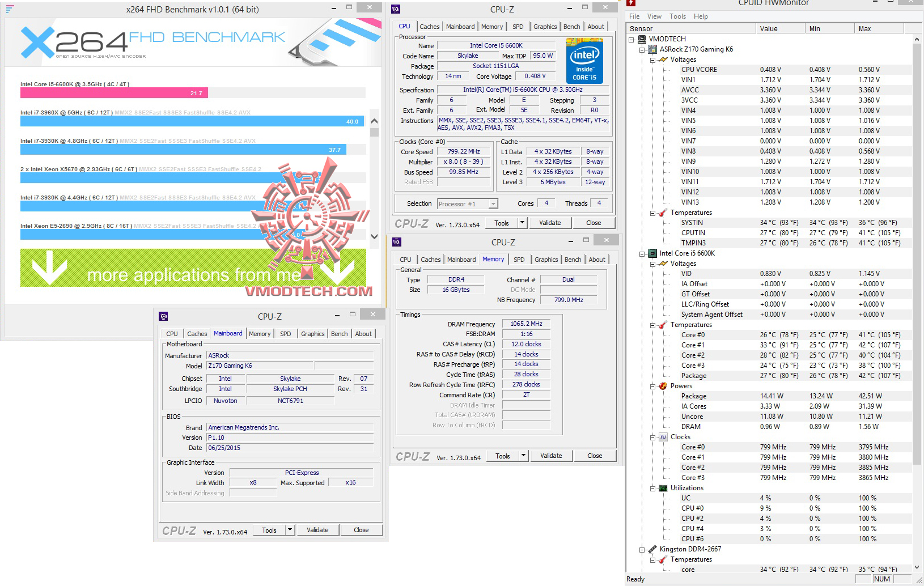This screenshot has width=924, height=586.
Task: Open the Tools dropdown arrow in the Mainboard tab window
Action: coord(290,530)
